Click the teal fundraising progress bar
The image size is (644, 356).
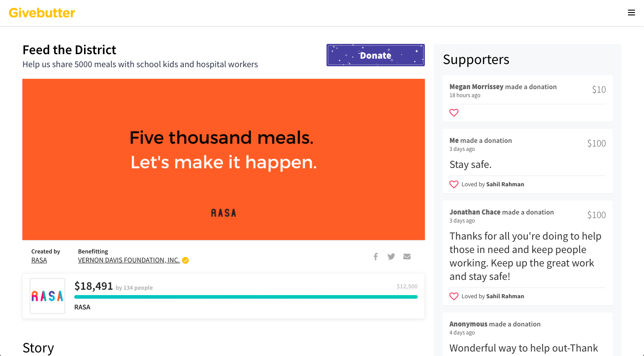[x=246, y=297]
